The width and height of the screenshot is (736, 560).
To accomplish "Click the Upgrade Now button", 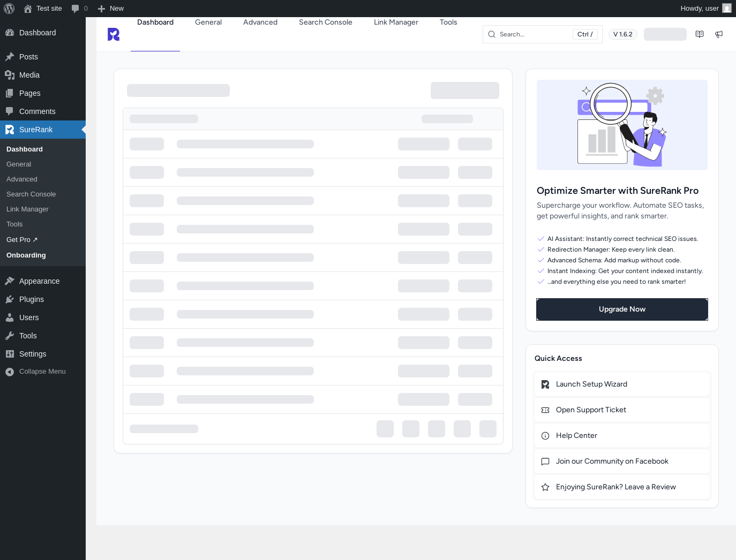I will point(622,309).
